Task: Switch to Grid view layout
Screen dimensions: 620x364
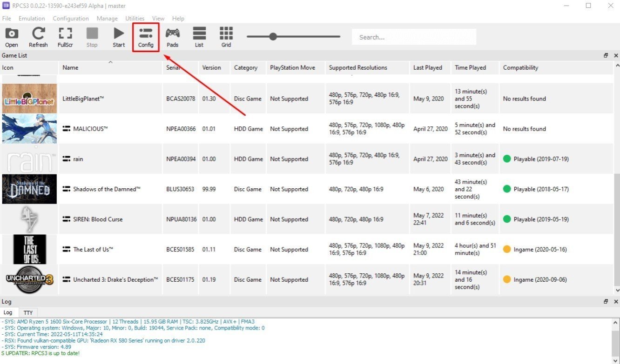Action: [226, 37]
